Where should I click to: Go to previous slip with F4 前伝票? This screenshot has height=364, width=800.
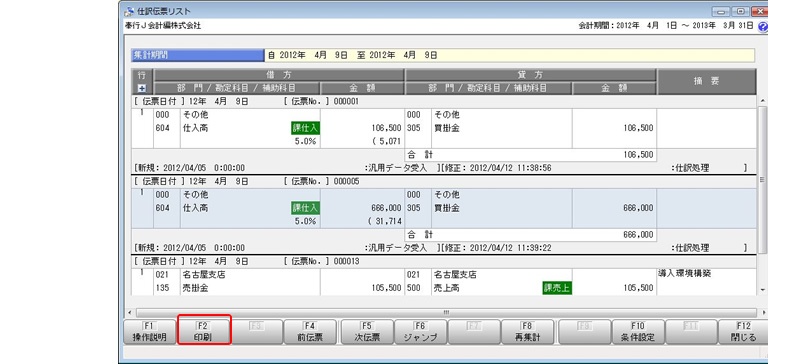[310, 332]
